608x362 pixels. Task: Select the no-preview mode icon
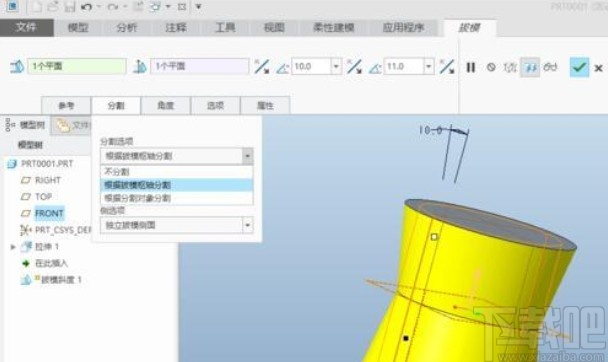(x=491, y=67)
